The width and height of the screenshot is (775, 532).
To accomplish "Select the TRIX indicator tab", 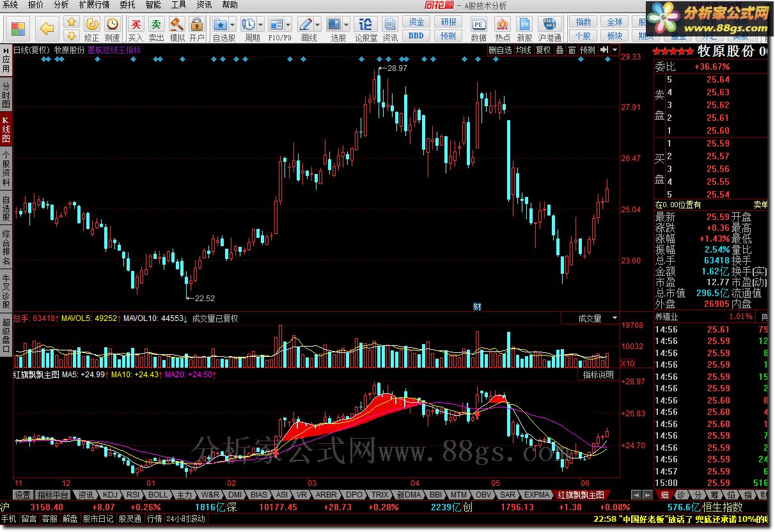I will 380,494.
